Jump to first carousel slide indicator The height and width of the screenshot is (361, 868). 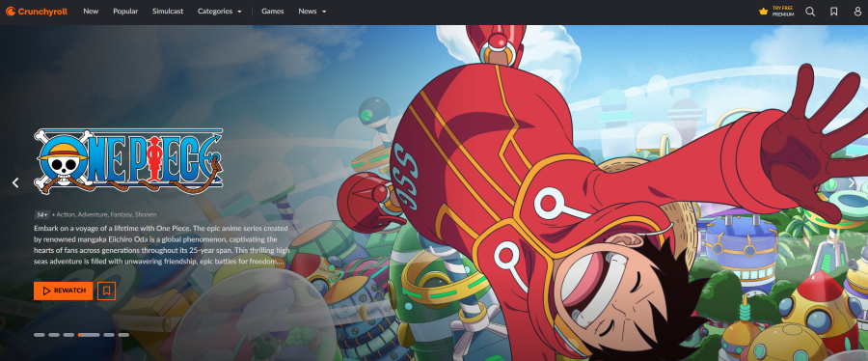[x=40, y=335]
